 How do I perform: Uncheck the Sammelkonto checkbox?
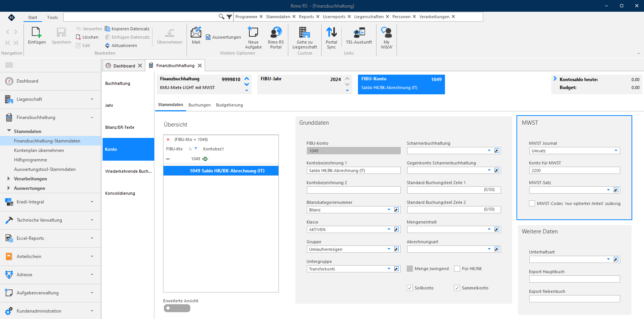point(457,288)
